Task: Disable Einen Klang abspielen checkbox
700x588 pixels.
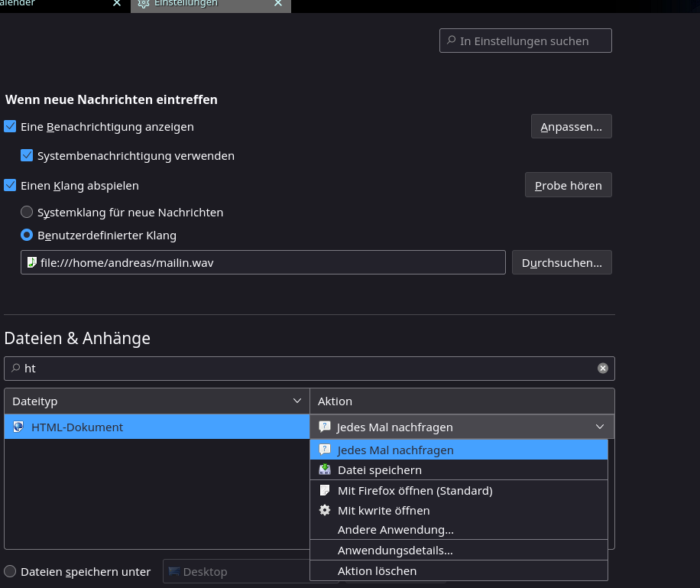Action: [x=10, y=185]
